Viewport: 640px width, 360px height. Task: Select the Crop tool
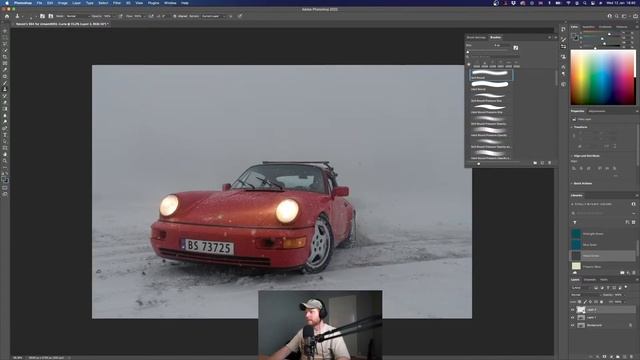tap(5, 57)
